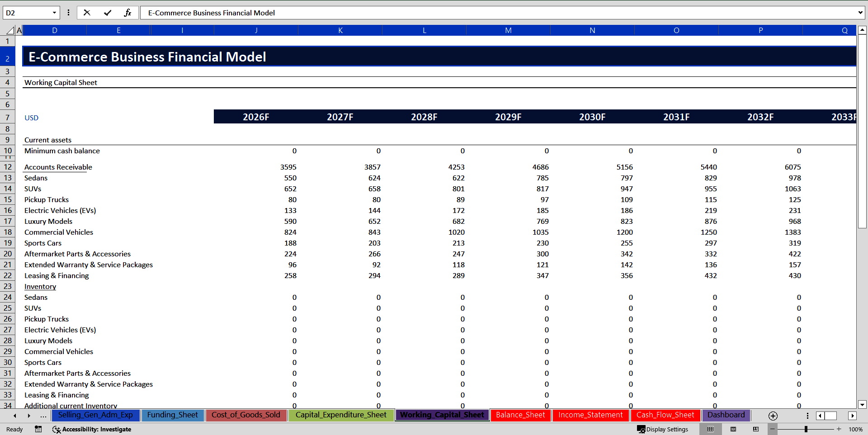Zoom in with the plus button
Screen dimensions: 868x435
point(839,429)
